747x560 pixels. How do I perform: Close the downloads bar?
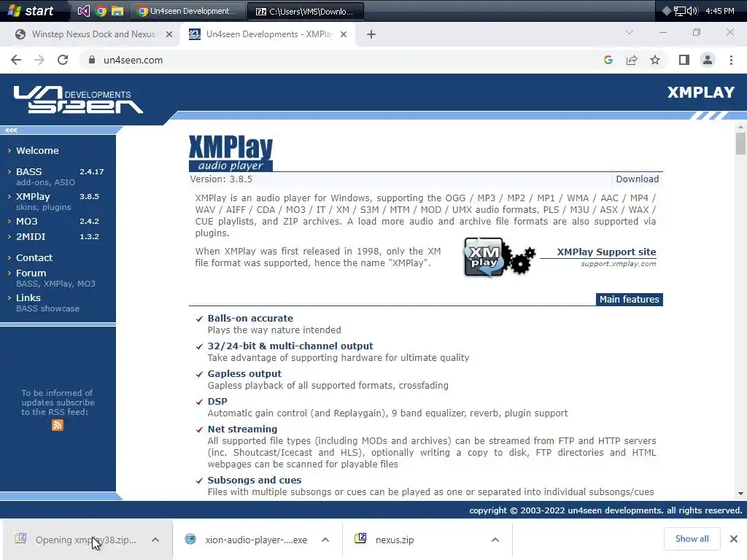tap(734, 539)
